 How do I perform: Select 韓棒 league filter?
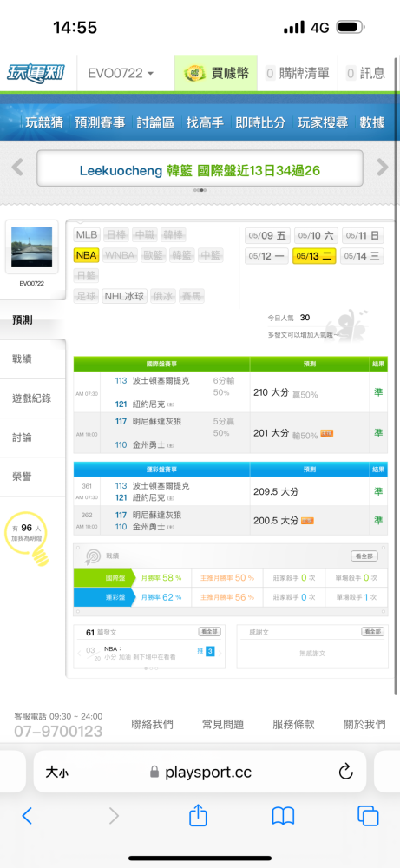click(174, 234)
